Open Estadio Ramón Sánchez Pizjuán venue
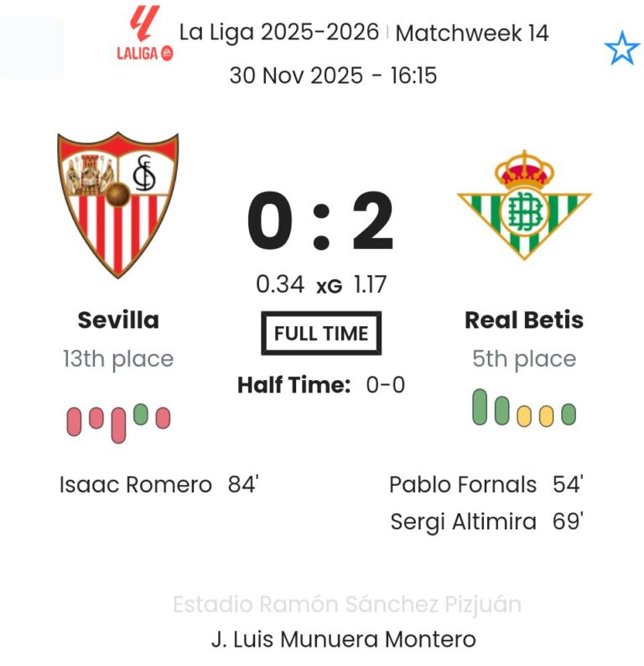The height and width of the screenshot is (666, 644). [347, 604]
